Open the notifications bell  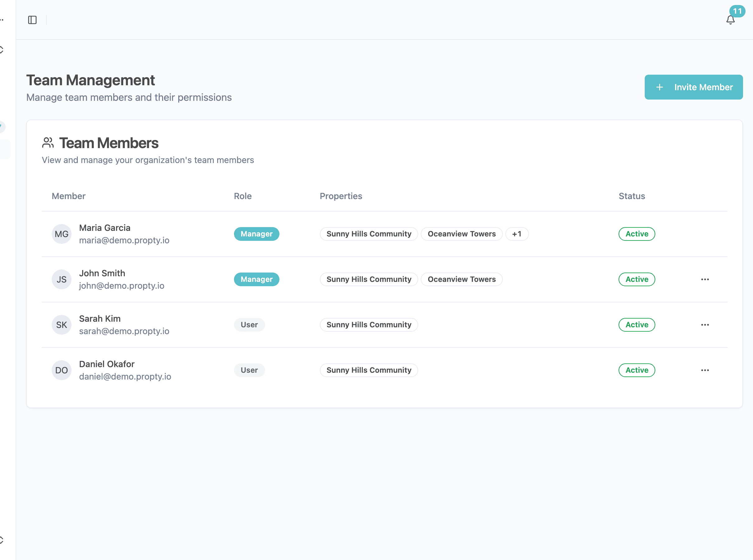point(730,20)
